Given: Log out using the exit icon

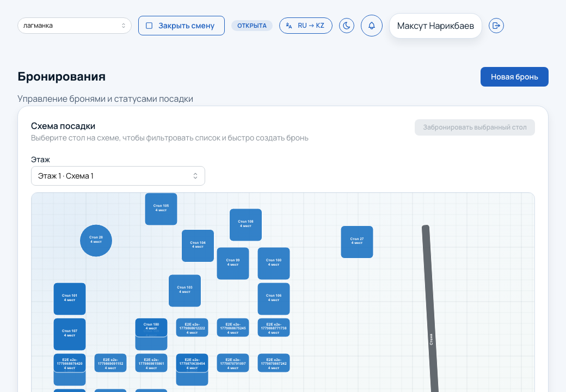Looking at the screenshot, I should (496, 26).
